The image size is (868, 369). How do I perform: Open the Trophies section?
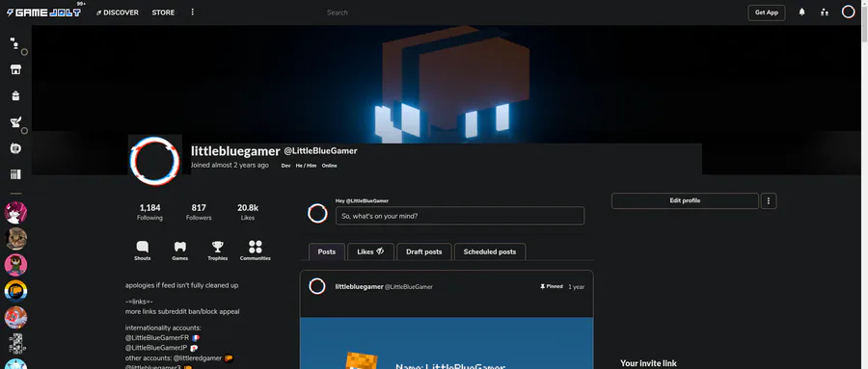click(x=218, y=250)
